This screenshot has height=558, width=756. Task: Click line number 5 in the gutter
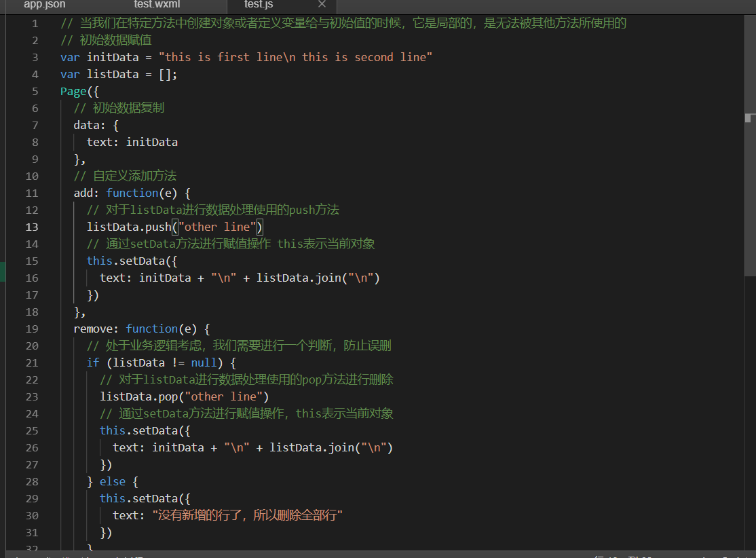[35, 91]
